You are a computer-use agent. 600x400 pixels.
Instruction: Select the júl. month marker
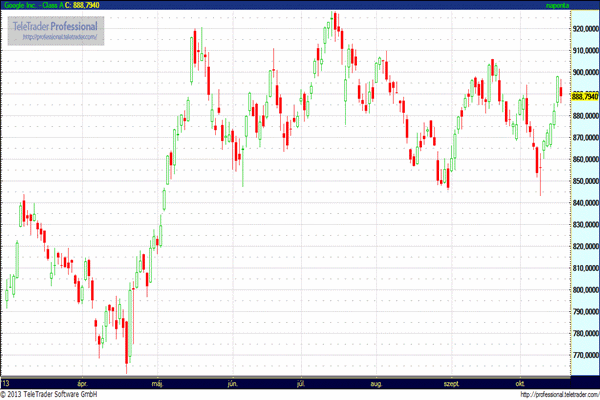(301, 383)
